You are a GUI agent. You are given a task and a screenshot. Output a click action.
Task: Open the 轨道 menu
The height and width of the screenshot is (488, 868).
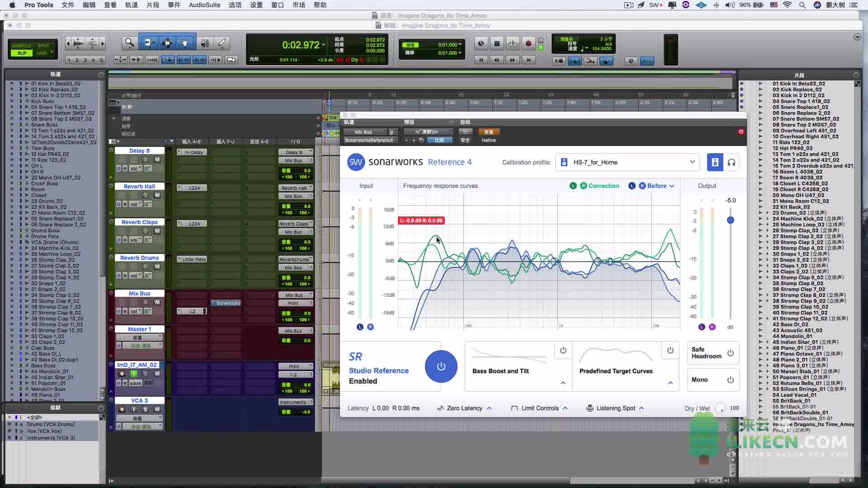[132, 5]
